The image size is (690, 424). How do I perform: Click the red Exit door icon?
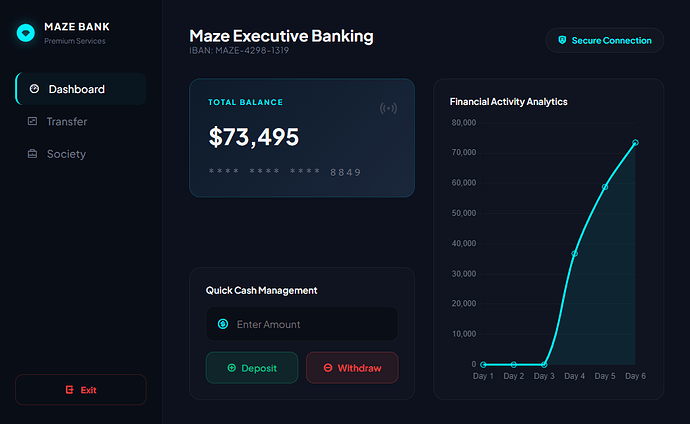pos(70,390)
